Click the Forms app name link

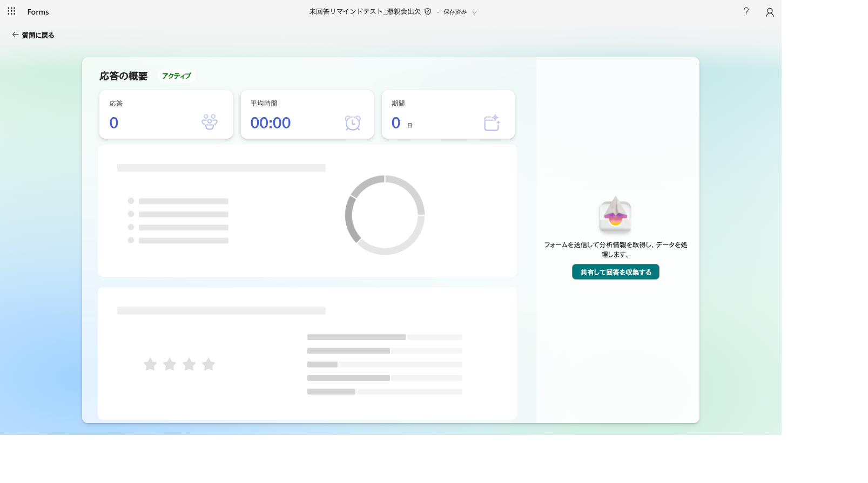(x=38, y=12)
